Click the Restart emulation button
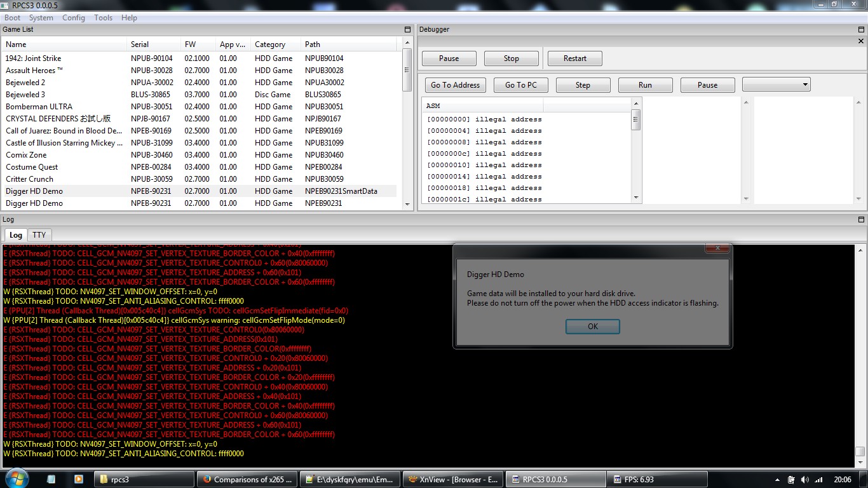 tap(574, 58)
